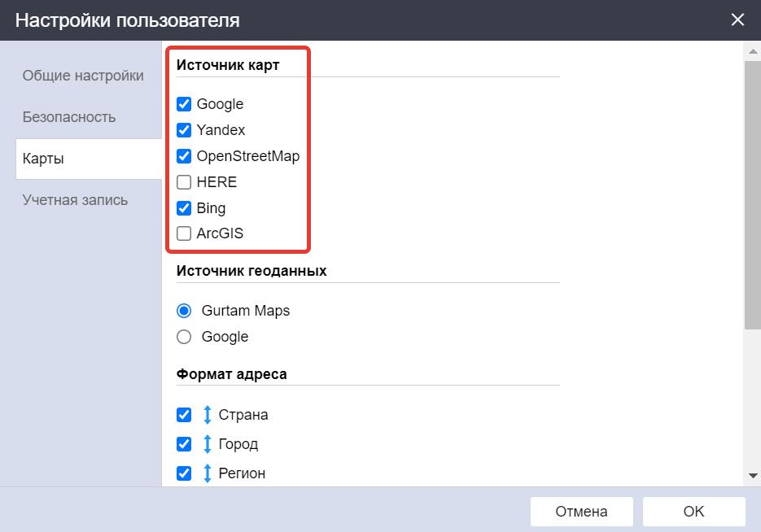
Task: Click the reorder arrows icon beside Город
Action: pos(208,444)
